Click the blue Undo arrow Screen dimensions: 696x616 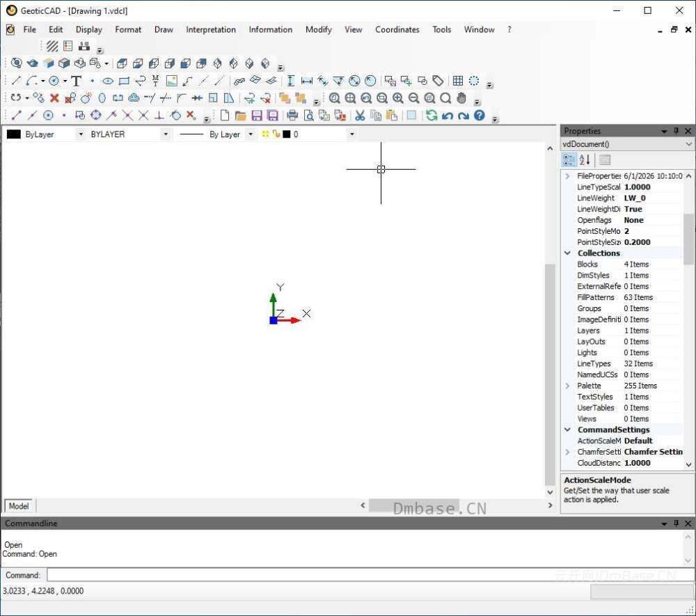coord(448,116)
